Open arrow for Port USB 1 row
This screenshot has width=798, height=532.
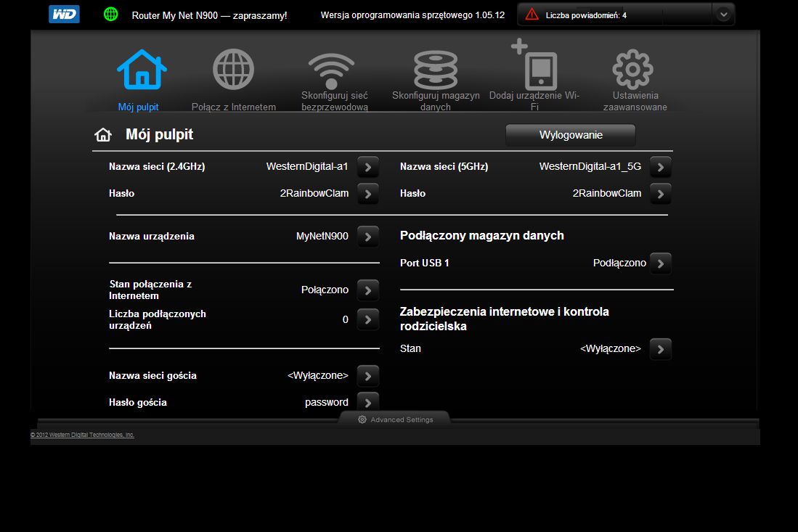tap(661, 263)
